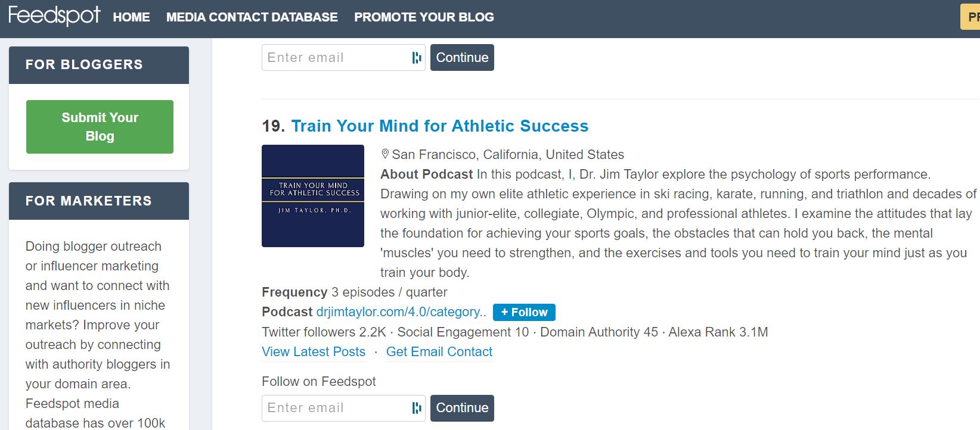Viewport: 980px width, 430px height.
Task: Click the green Submit Your Blog button
Action: [100, 127]
